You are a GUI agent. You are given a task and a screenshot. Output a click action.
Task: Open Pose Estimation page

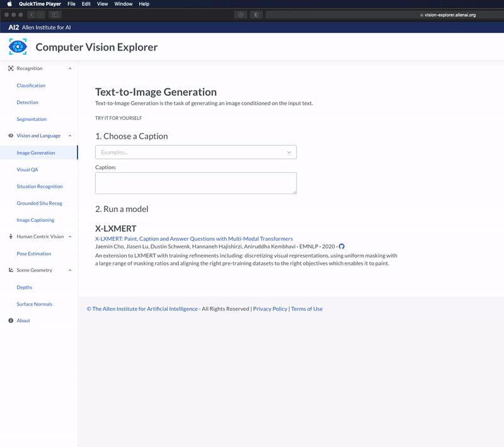pyautogui.click(x=34, y=253)
